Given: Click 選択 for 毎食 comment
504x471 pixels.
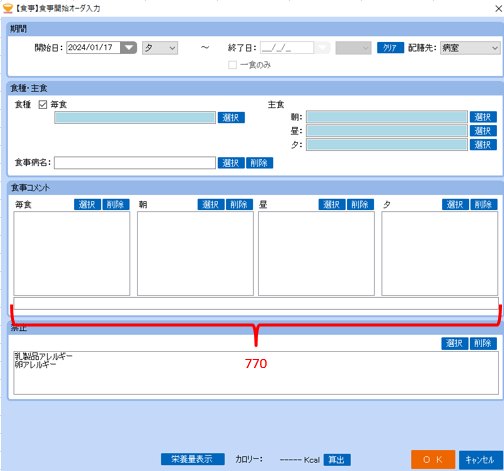Looking at the screenshot, I should pos(87,204).
